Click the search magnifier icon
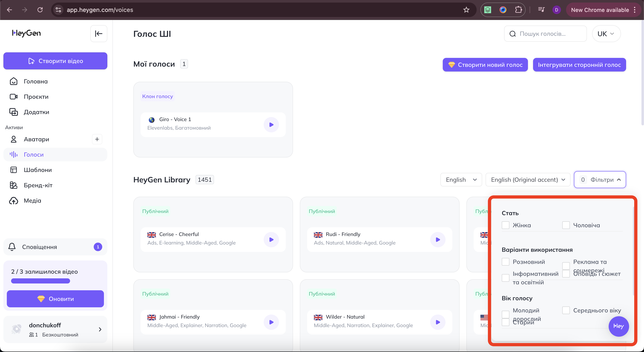 point(513,34)
